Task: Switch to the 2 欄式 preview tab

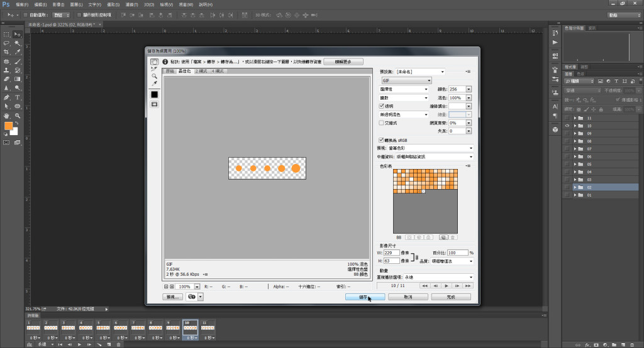Action: (201, 72)
